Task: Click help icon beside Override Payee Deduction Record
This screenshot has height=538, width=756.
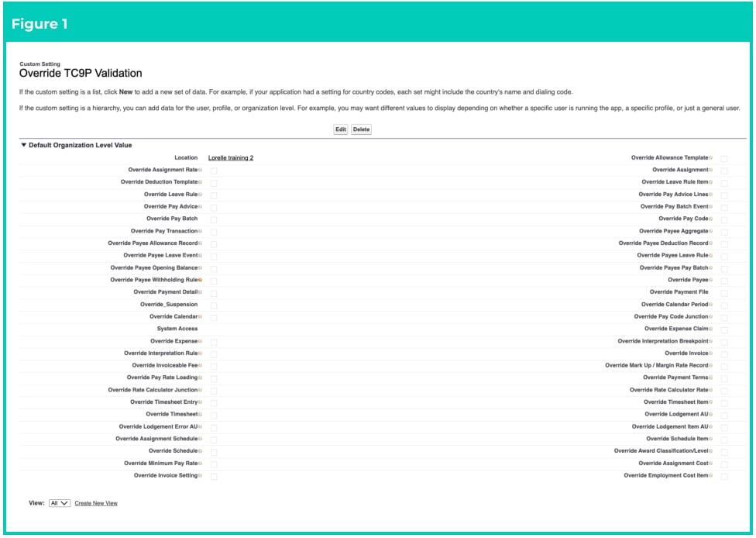Action: tap(710, 243)
